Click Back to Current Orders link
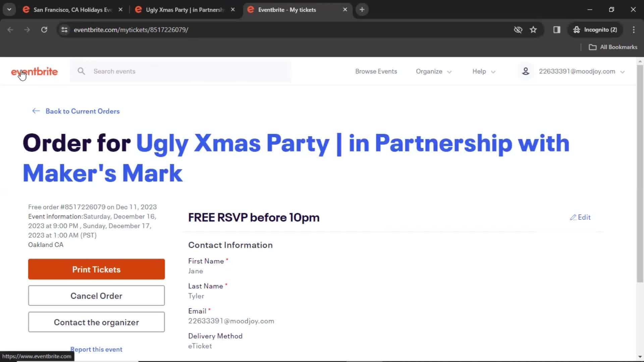This screenshot has width=644, height=362. point(83,111)
